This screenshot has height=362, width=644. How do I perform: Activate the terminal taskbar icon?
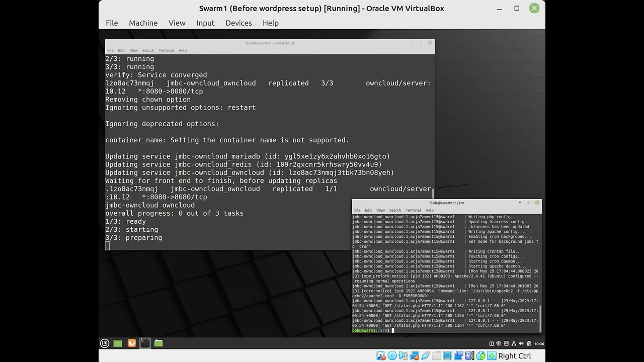pyautogui.click(x=145, y=343)
